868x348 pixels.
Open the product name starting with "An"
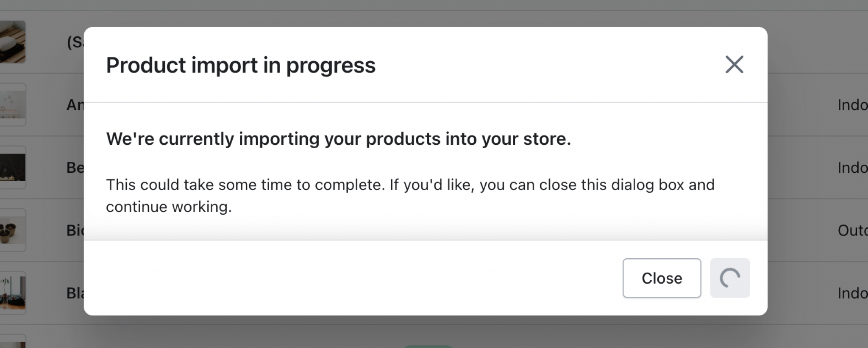tap(75, 105)
